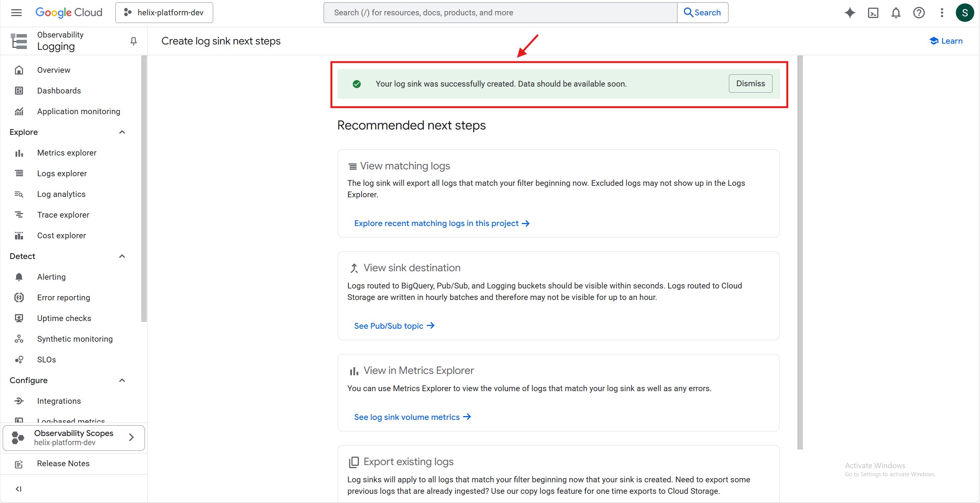980x503 pixels.
Task: Click the main content vertical scrollbar
Action: coord(800,252)
